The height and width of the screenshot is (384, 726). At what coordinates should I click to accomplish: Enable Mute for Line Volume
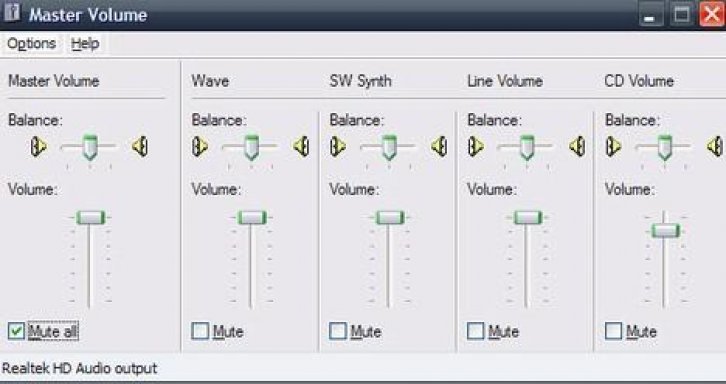point(476,331)
